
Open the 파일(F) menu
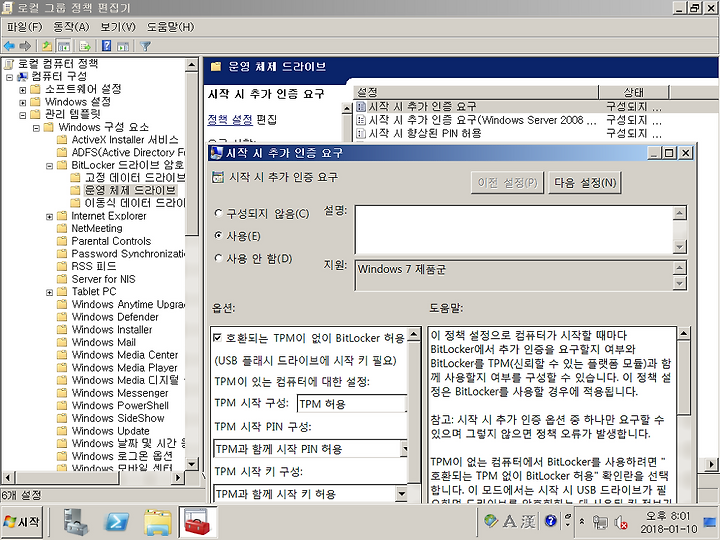tap(24, 27)
